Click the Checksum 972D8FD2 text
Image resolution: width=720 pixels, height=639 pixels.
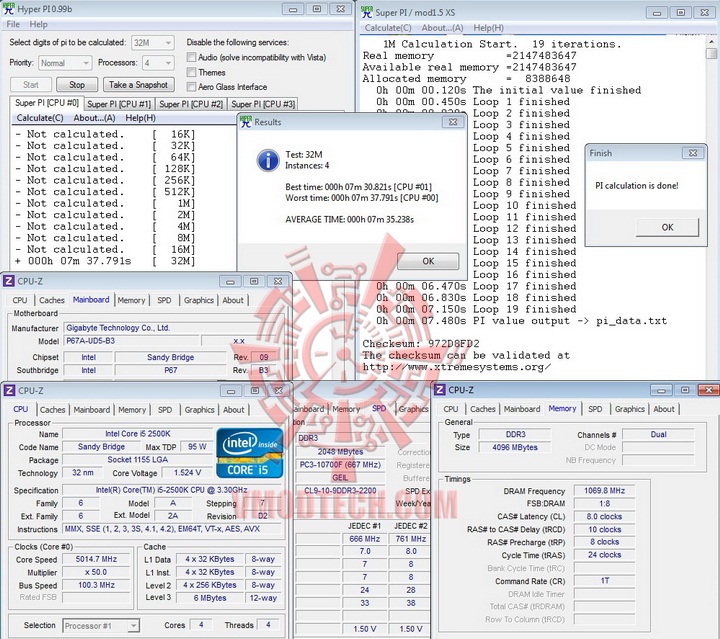tap(421, 343)
